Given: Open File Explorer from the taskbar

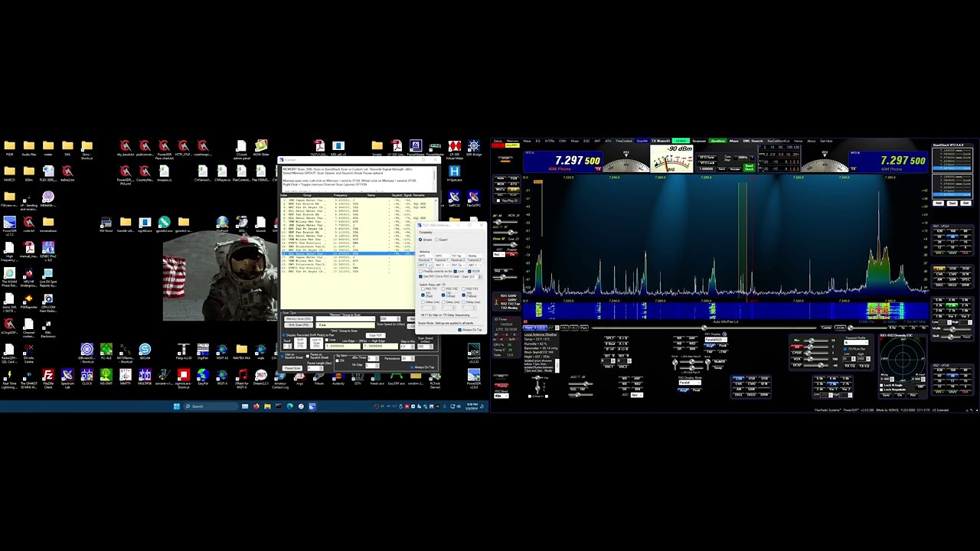Looking at the screenshot, I should (267, 406).
